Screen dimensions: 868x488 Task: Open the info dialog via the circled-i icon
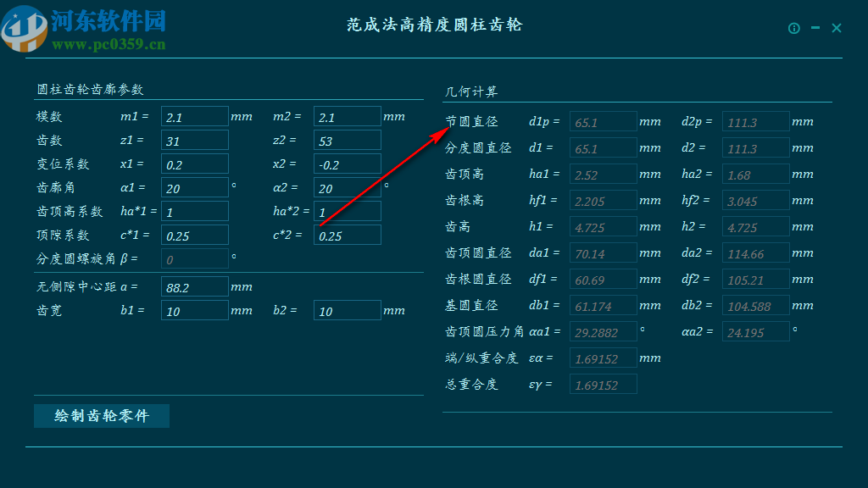coord(793,27)
